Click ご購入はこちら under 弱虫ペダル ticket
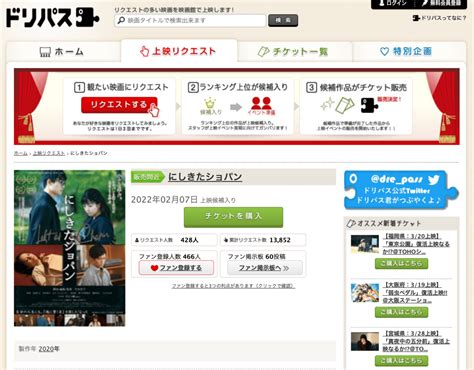 (402, 312)
